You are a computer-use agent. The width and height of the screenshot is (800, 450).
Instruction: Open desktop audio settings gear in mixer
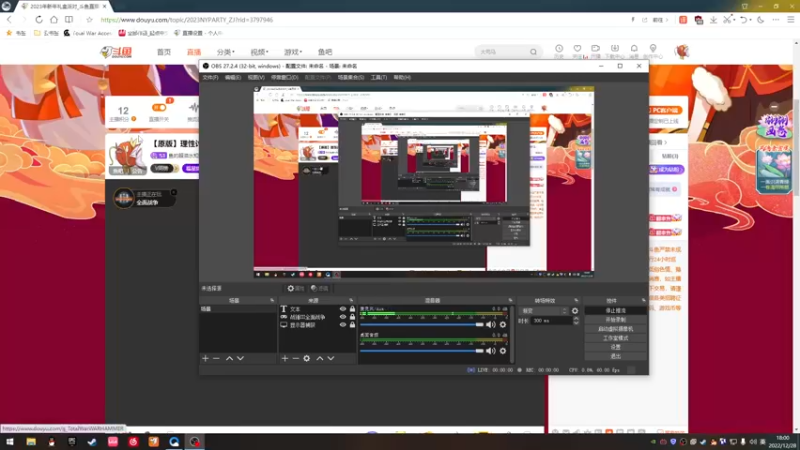pos(503,351)
